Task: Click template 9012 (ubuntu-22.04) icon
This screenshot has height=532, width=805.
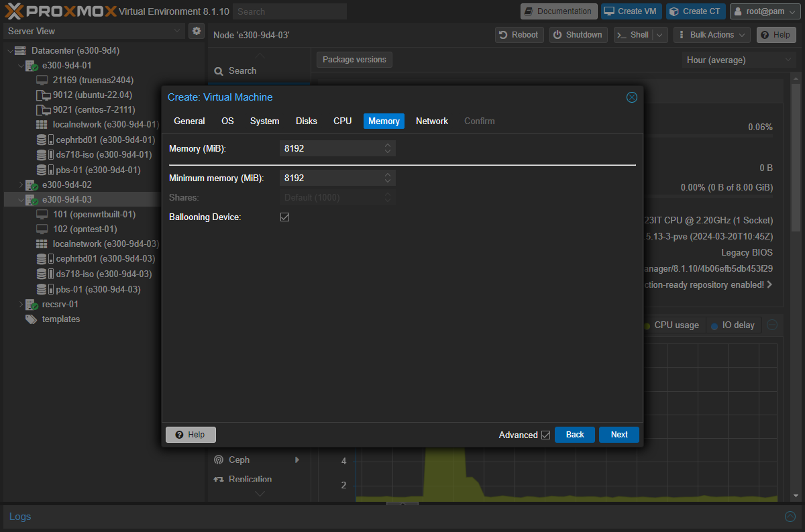Action: click(x=43, y=95)
